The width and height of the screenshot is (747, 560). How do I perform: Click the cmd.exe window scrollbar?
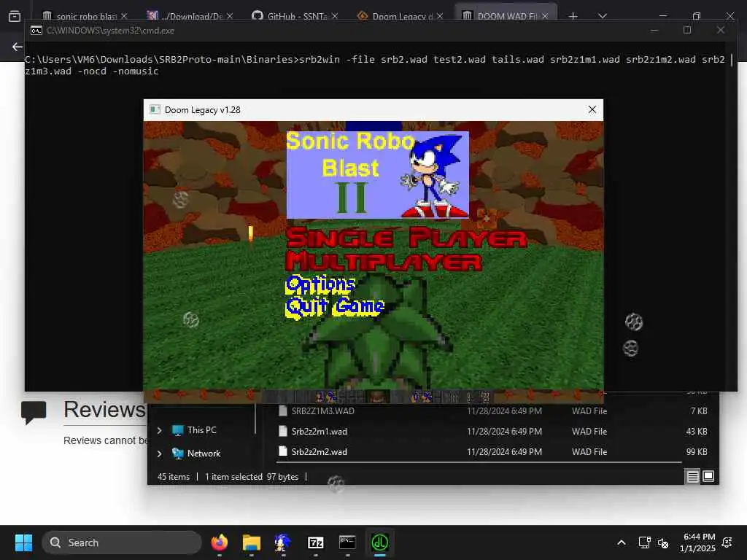732,60
